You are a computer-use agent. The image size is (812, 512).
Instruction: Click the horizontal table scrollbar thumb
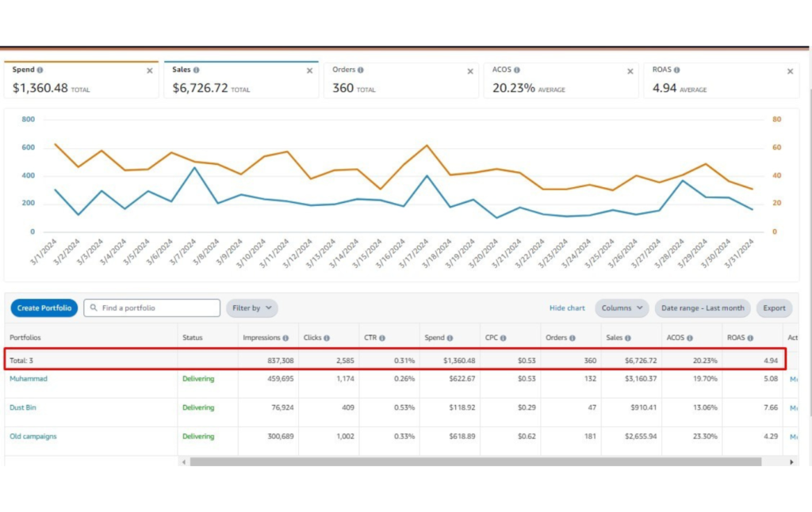[x=476, y=462]
